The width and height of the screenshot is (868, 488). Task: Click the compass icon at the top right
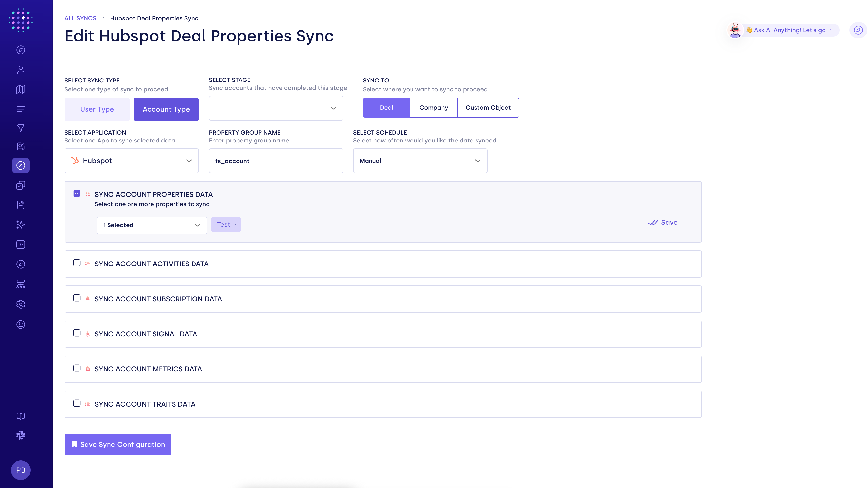point(858,30)
